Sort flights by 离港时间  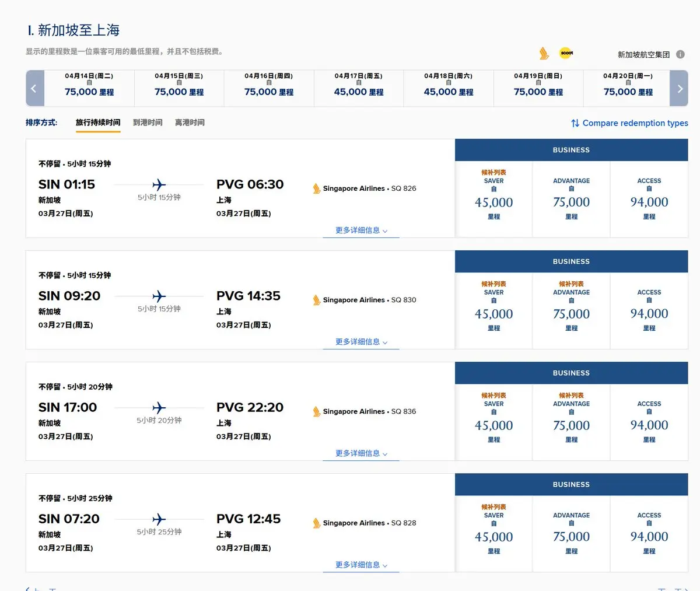click(x=190, y=123)
